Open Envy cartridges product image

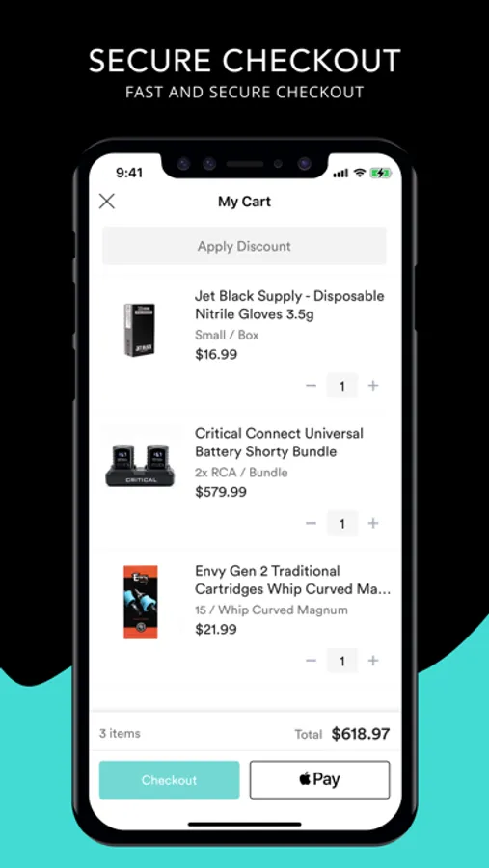tap(140, 602)
